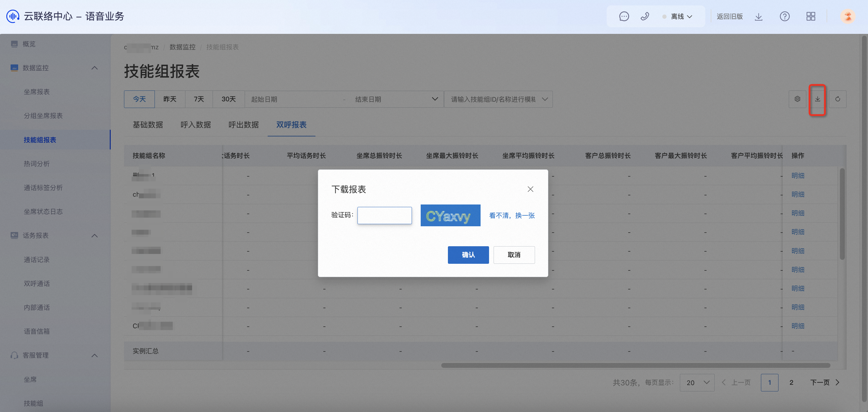Expand the date range picker chevron

[435, 99]
